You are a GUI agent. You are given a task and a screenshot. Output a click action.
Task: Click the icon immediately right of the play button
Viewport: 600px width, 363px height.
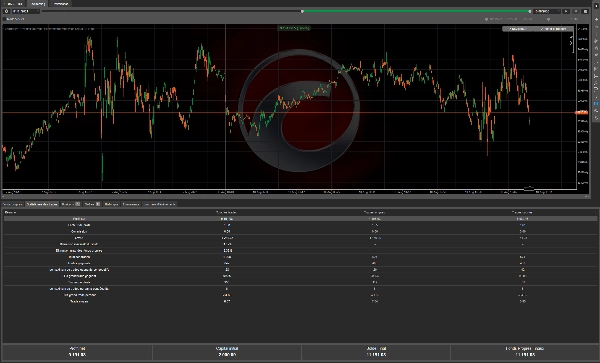[576, 11]
